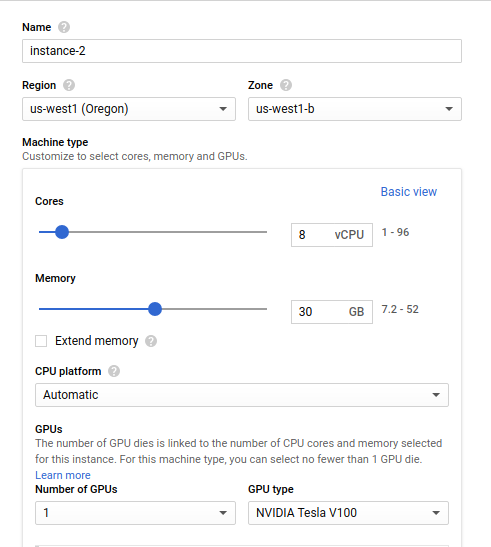Click the vCPU cores number field
This screenshot has width=491, height=547.
point(332,235)
